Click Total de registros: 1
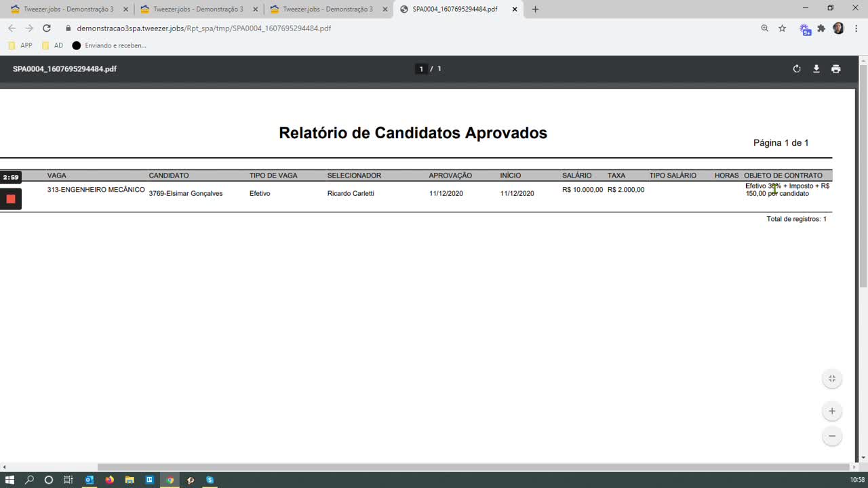 [796, 219]
